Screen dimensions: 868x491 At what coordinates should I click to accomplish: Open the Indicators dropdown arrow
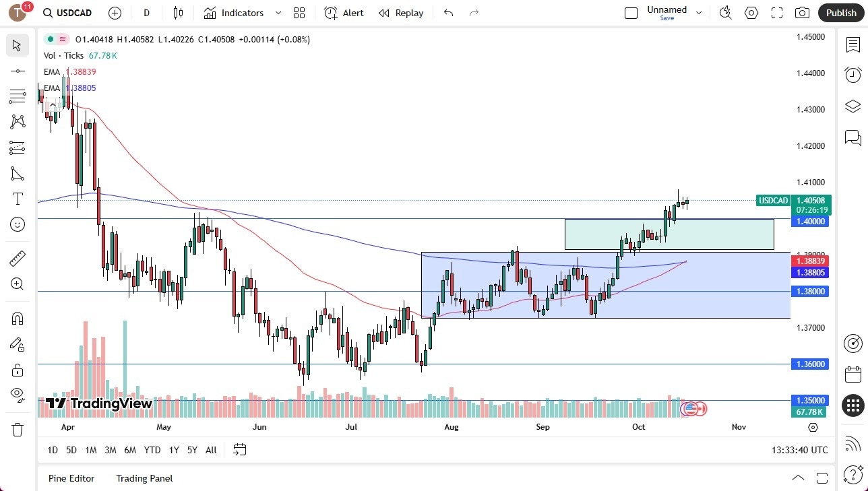pos(277,13)
